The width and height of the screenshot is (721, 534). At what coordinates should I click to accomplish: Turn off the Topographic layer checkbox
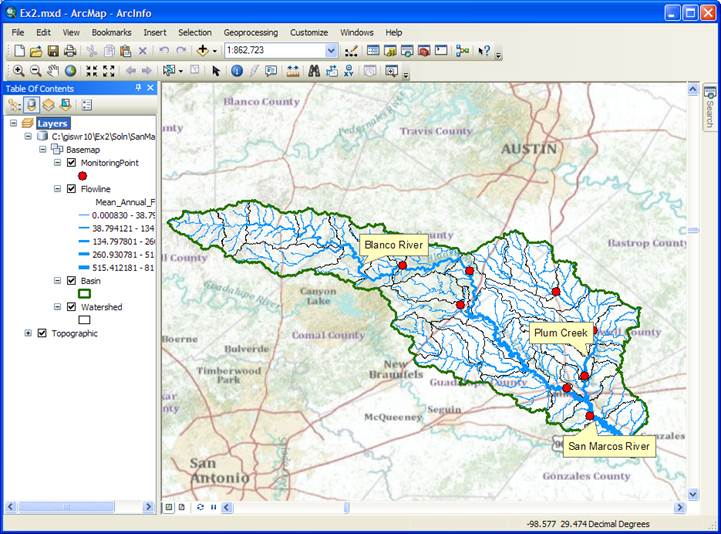tap(42, 333)
